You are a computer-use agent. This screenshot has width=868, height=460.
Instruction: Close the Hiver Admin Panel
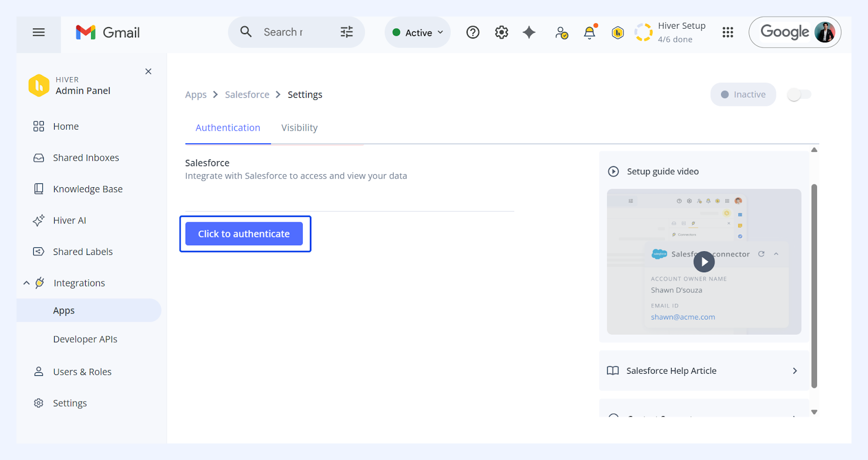[148, 72]
